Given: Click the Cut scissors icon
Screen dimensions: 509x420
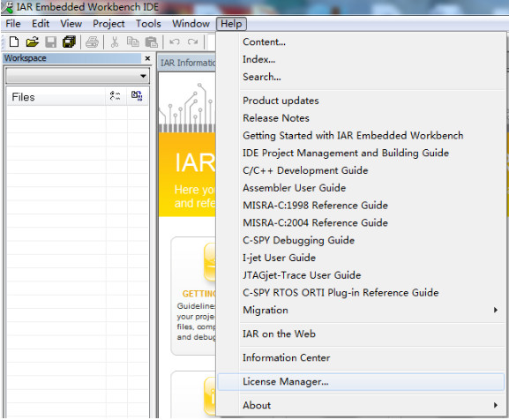Looking at the screenshot, I should 115,42.
